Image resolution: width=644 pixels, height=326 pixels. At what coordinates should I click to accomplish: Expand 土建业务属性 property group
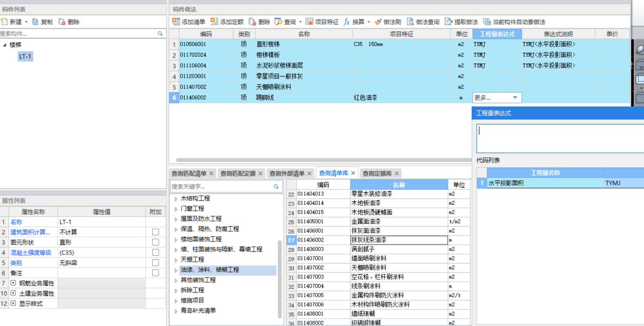coord(13,293)
